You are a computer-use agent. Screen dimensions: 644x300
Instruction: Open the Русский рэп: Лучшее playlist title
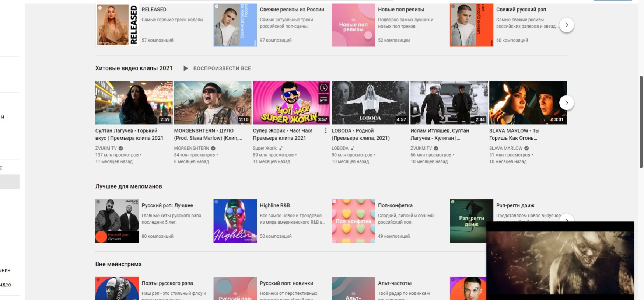coord(167,205)
